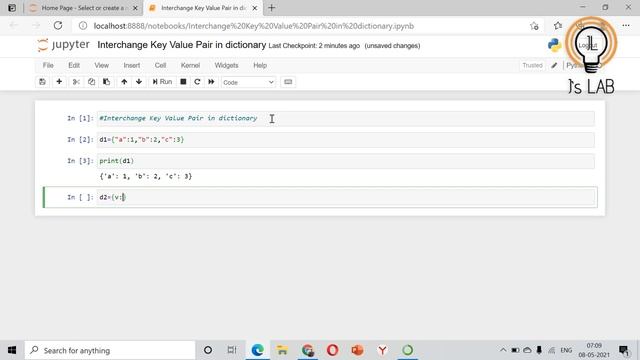This screenshot has width=640, height=360.
Task: Open the browser favorites list icon
Action: pos(558,26)
